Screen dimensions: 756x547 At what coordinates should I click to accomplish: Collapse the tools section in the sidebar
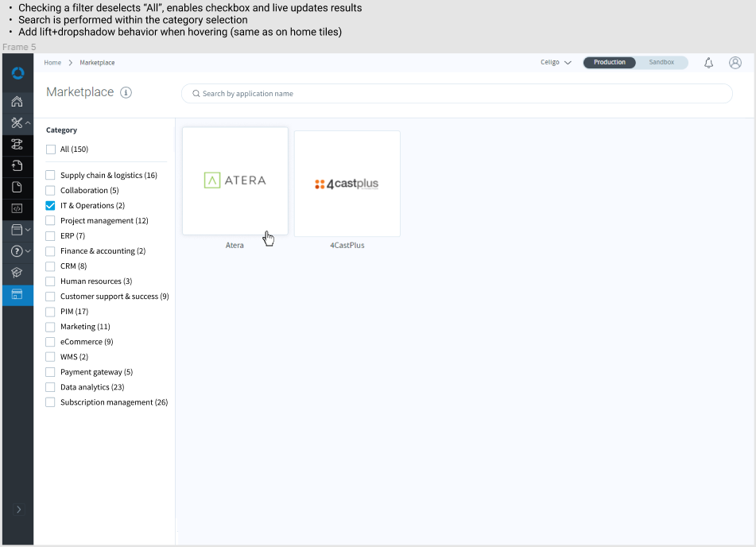28,123
